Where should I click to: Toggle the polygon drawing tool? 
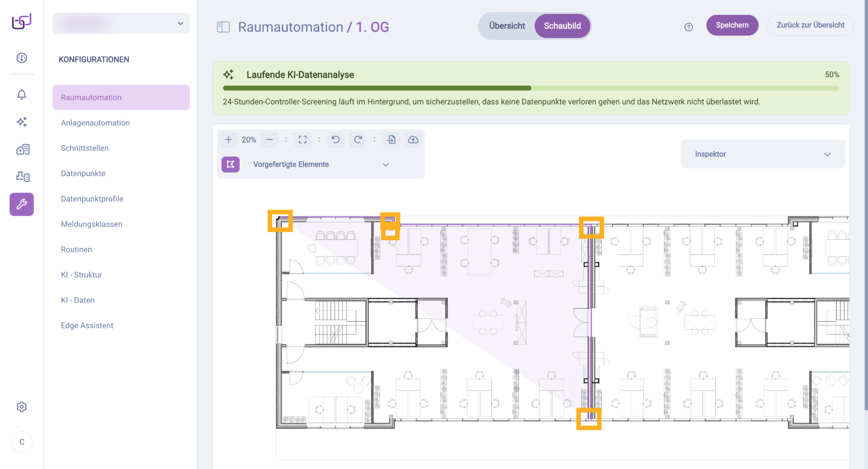tap(231, 165)
